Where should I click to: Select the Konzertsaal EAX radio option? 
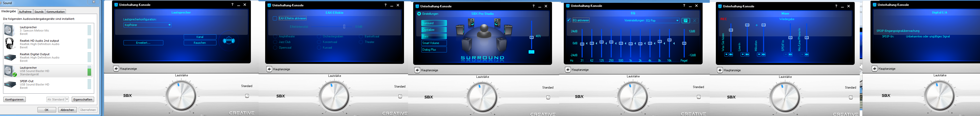(x=319, y=42)
